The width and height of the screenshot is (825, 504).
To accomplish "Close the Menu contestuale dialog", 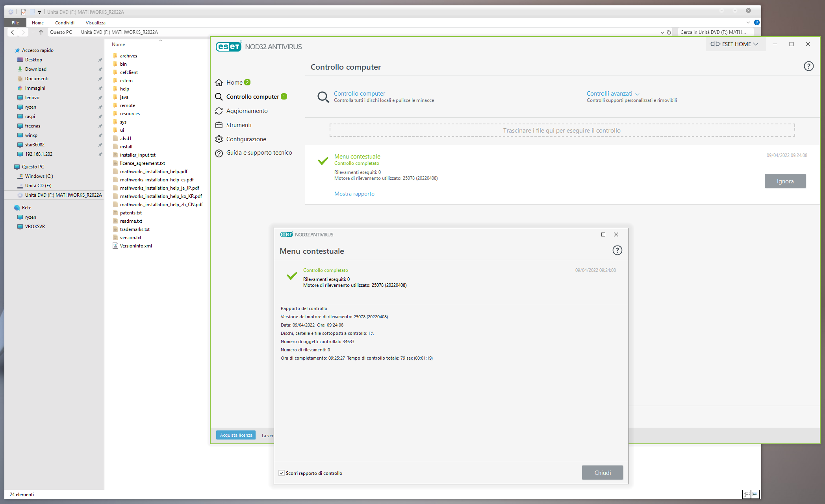I will click(x=616, y=234).
